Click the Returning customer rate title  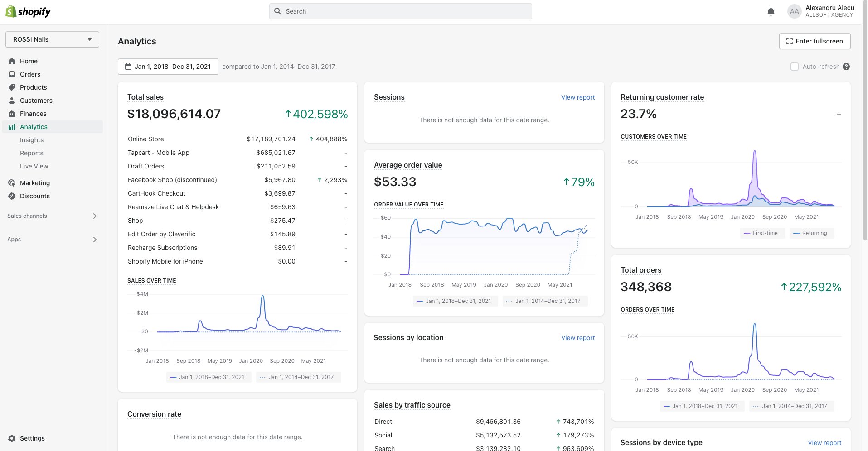click(662, 97)
